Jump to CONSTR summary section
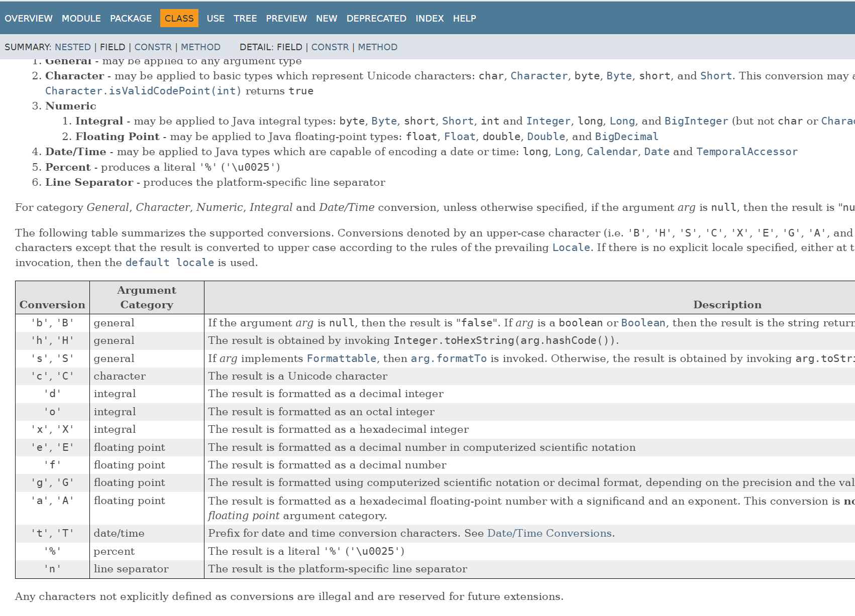 pyautogui.click(x=153, y=47)
